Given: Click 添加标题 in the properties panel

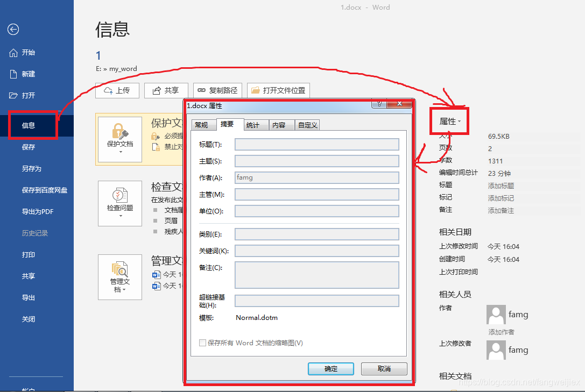Looking at the screenshot, I should point(501,186).
